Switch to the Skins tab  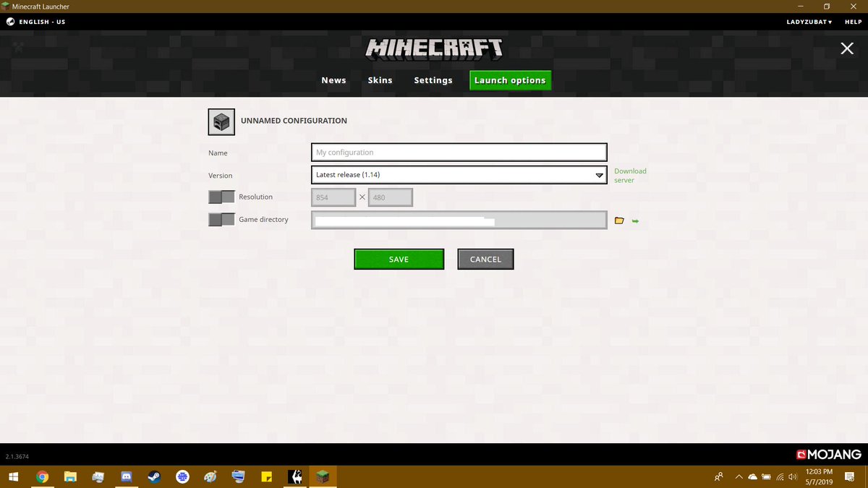(380, 80)
